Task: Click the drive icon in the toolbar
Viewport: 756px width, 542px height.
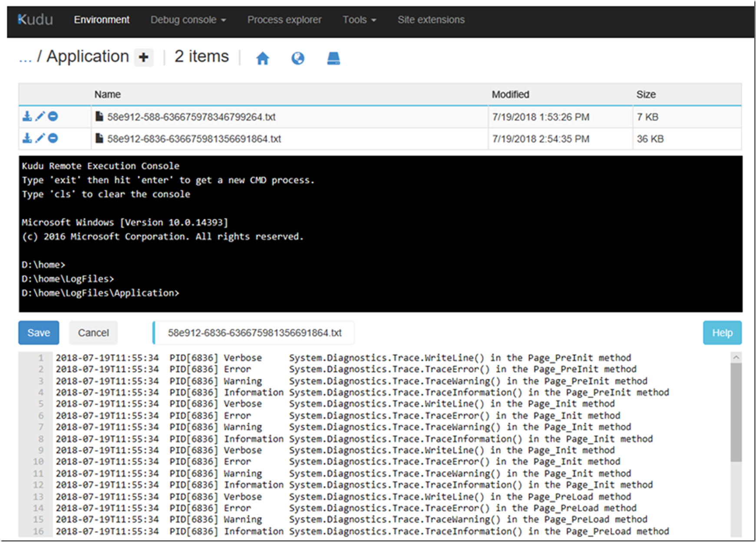Action: click(333, 58)
